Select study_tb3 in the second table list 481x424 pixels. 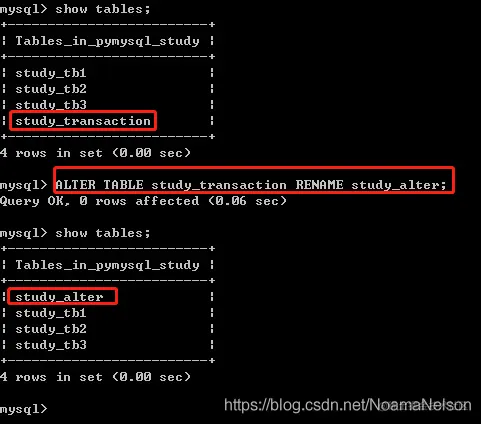[x=51, y=345]
